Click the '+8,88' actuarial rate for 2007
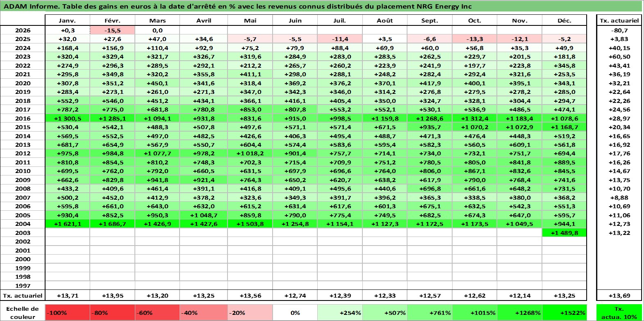644x321 pixels. point(619,198)
